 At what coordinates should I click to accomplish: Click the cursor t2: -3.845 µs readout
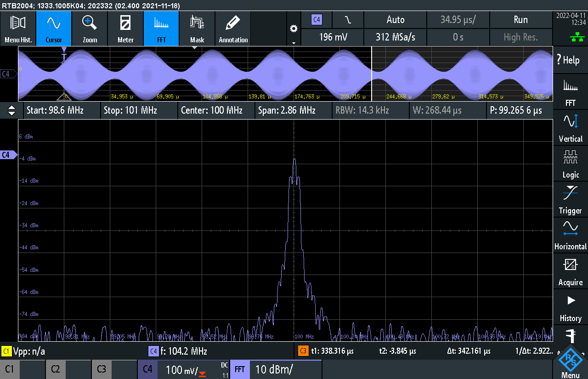(397, 351)
